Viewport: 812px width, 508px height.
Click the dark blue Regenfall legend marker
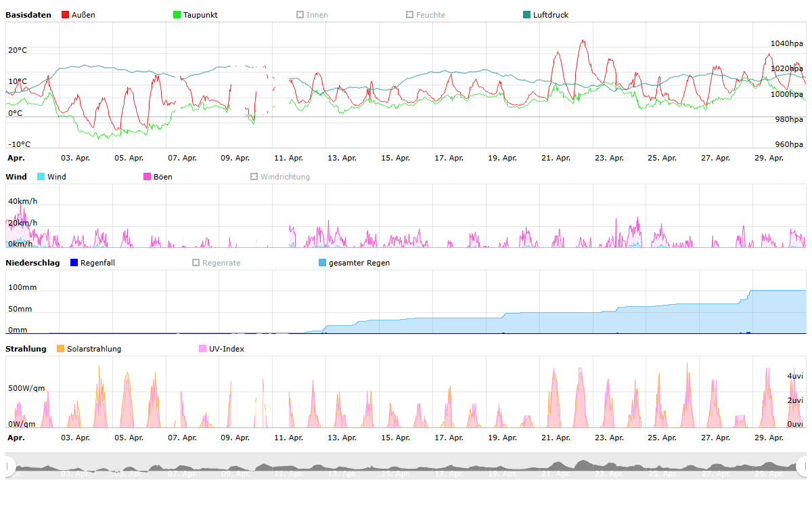[x=74, y=263]
